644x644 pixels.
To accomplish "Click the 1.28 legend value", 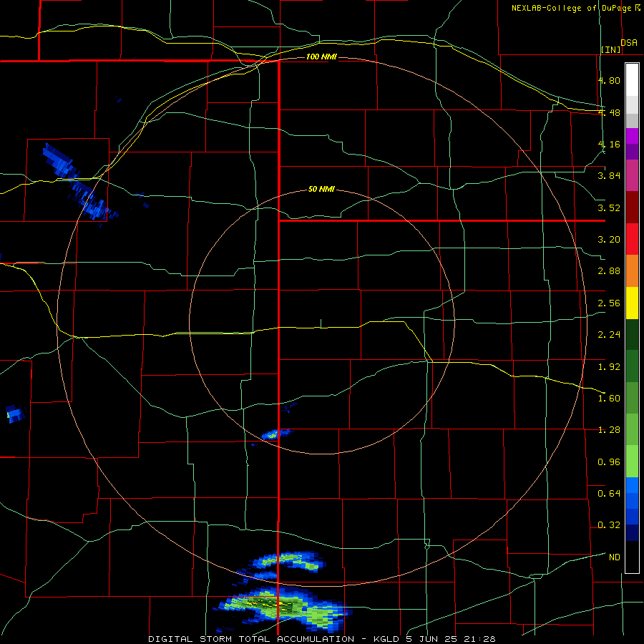I will coord(609,430).
